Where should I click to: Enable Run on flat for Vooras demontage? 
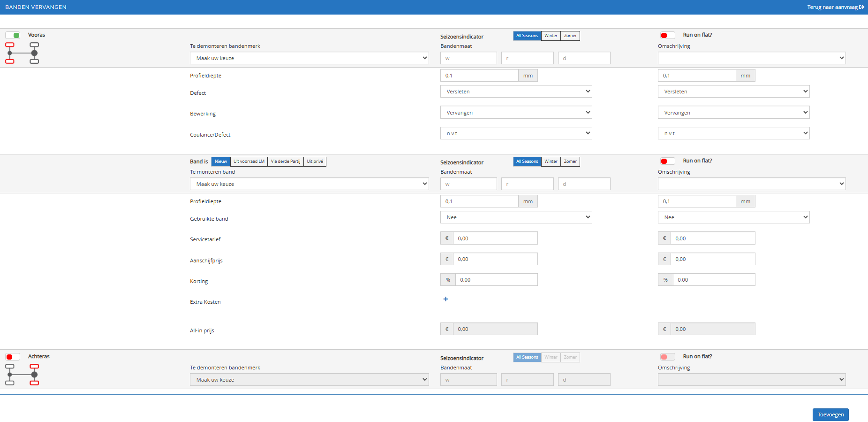pyautogui.click(x=667, y=35)
